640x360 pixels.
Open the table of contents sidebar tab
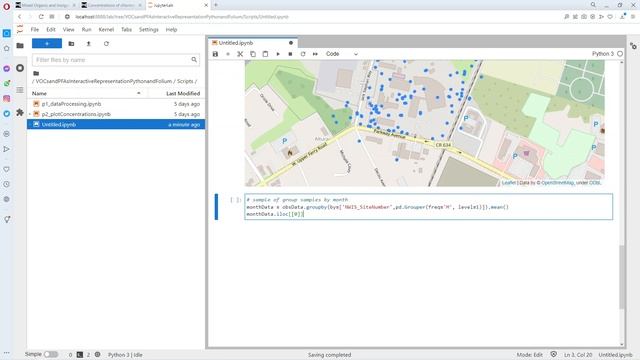click(20, 90)
